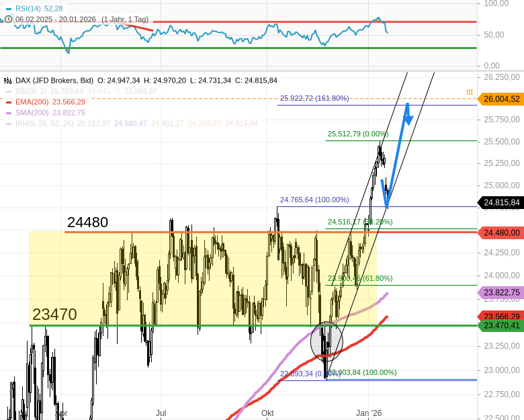Click the green 23.470,41 support price tag

pyautogui.click(x=500, y=325)
